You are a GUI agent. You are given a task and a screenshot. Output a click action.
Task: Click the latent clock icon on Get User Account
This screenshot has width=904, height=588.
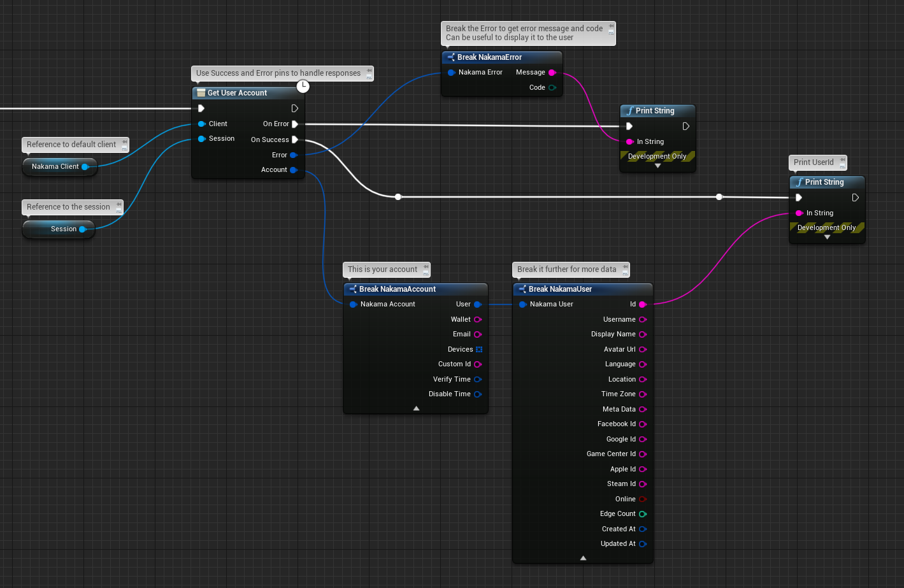[303, 85]
